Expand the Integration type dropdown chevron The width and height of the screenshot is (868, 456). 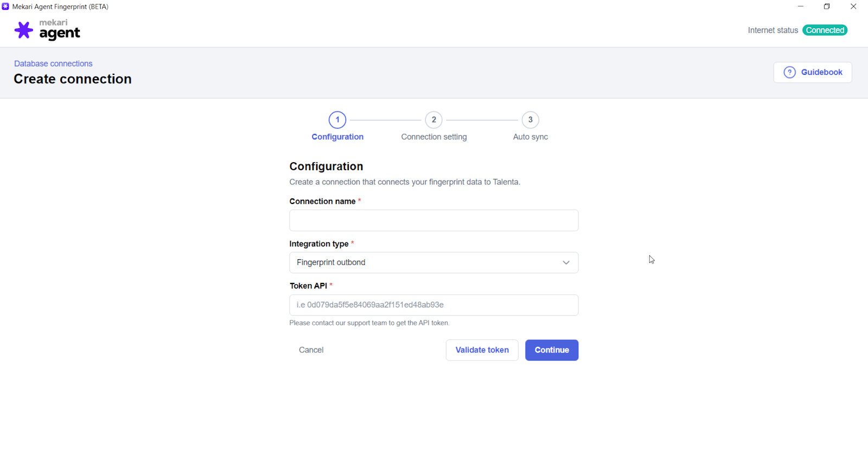566,262
